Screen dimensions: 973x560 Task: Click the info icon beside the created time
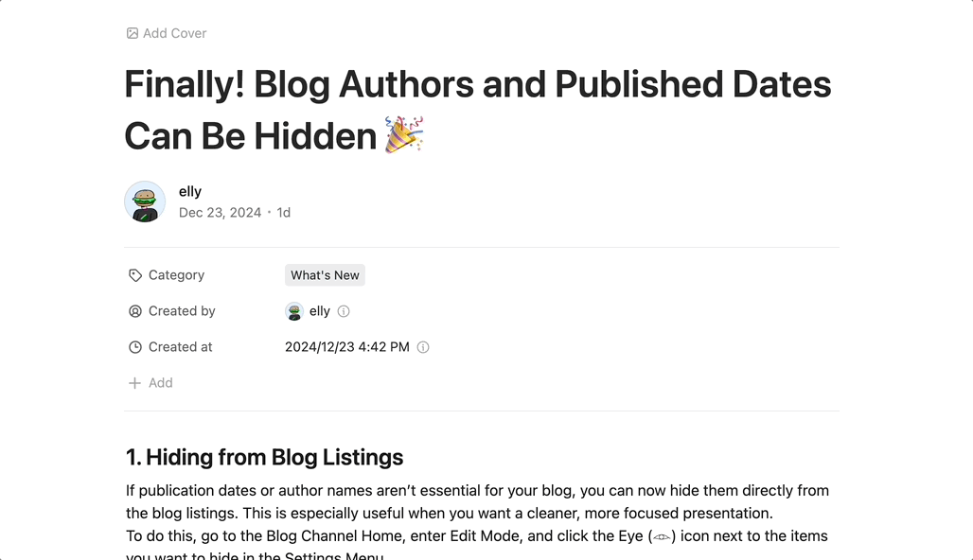click(423, 347)
